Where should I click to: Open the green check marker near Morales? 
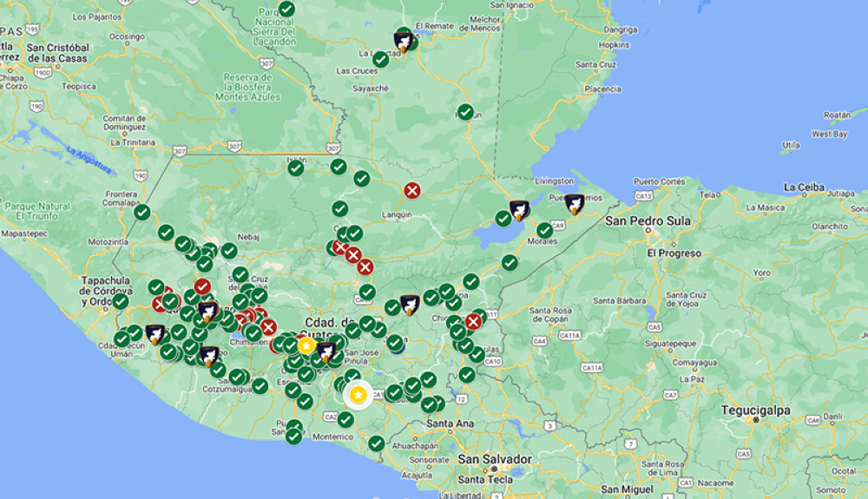click(x=544, y=230)
